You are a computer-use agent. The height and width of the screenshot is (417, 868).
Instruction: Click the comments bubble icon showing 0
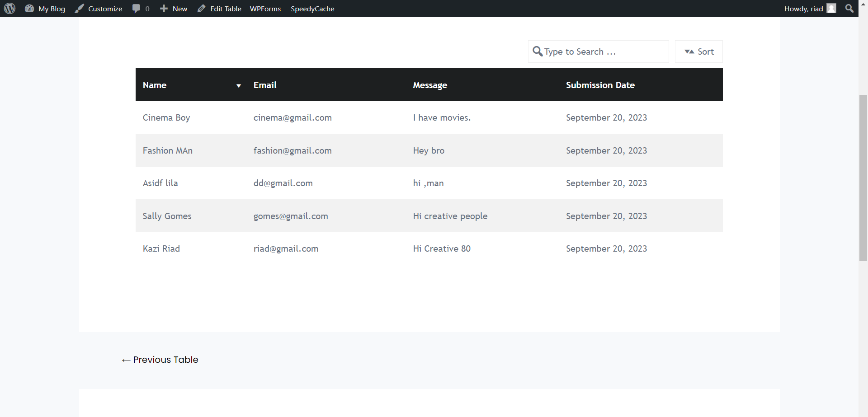click(x=137, y=8)
